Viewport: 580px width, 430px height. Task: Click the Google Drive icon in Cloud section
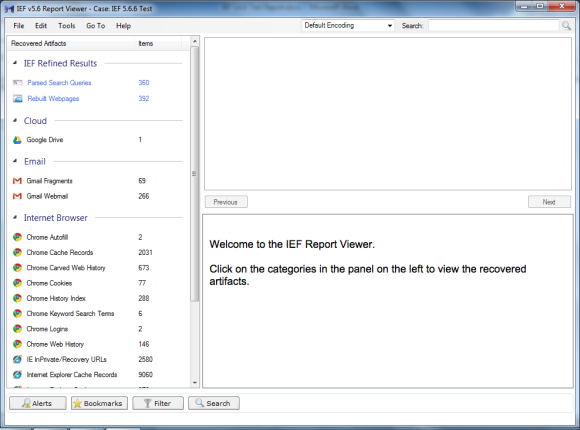coord(17,140)
